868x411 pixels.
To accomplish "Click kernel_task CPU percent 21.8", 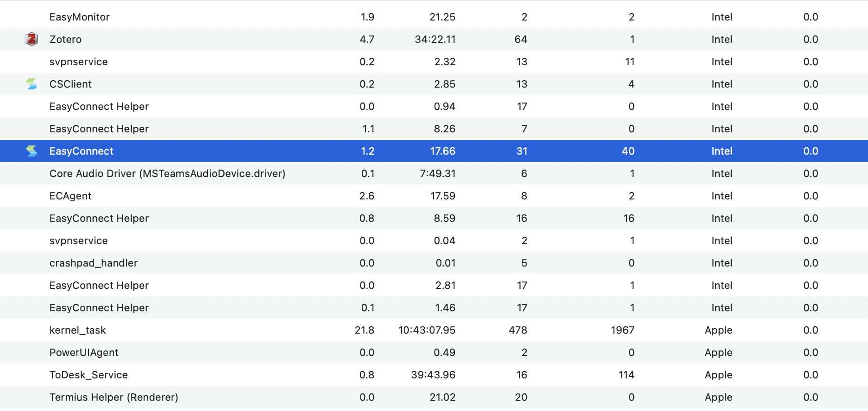I will coord(365,330).
